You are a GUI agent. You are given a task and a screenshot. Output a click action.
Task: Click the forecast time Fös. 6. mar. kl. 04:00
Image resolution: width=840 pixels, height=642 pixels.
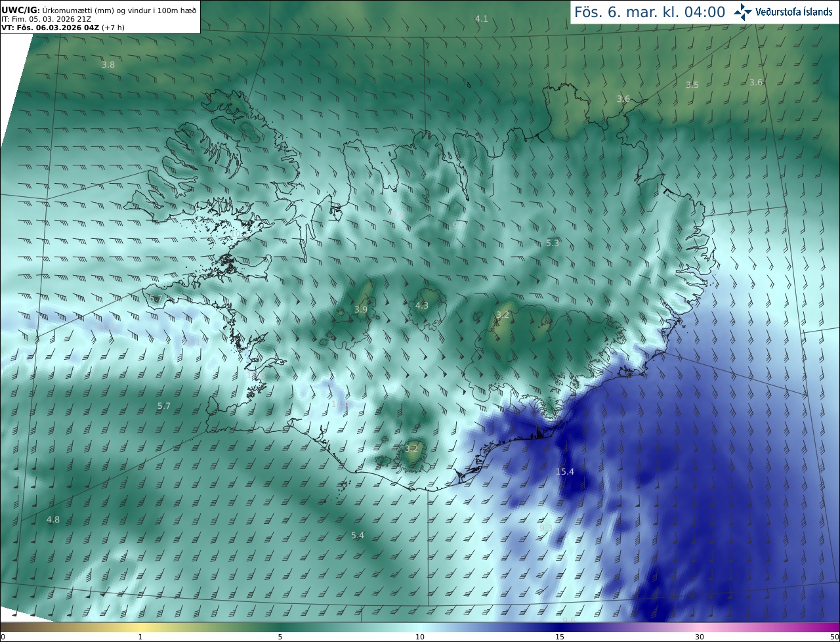650,12
